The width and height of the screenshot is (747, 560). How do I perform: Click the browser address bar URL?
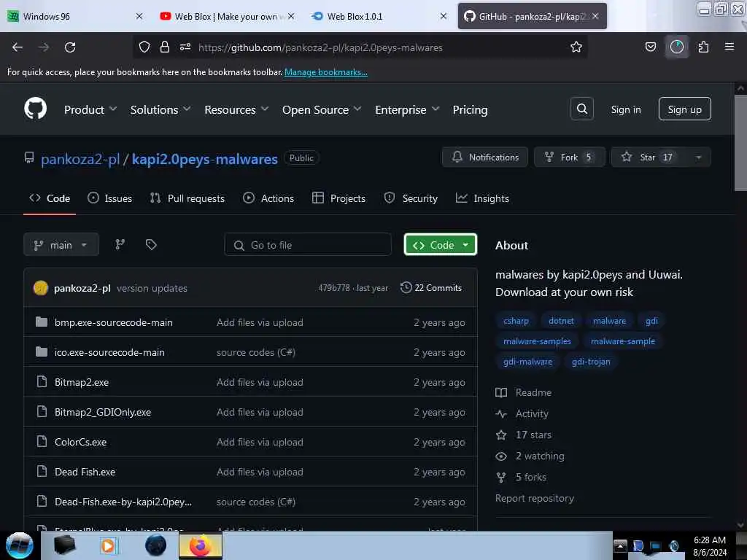click(x=320, y=47)
